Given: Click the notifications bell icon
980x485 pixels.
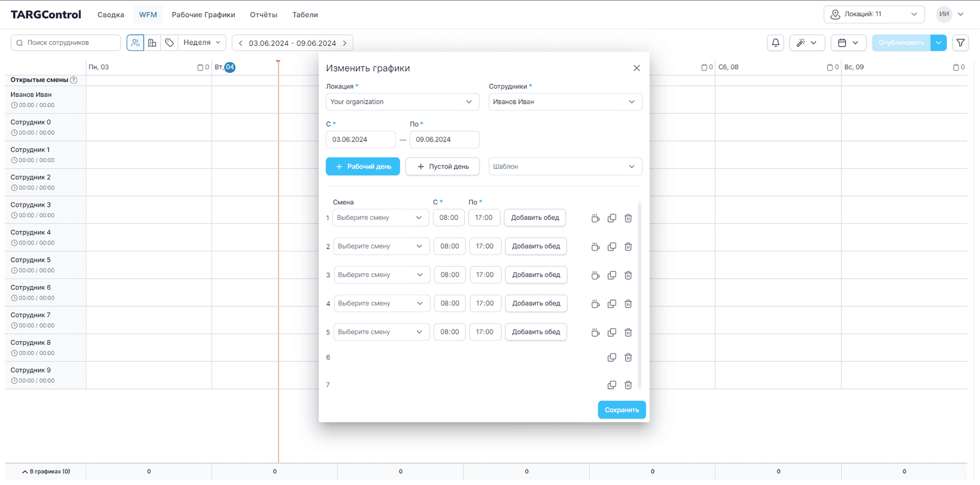Looking at the screenshot, I should [775, 43].
